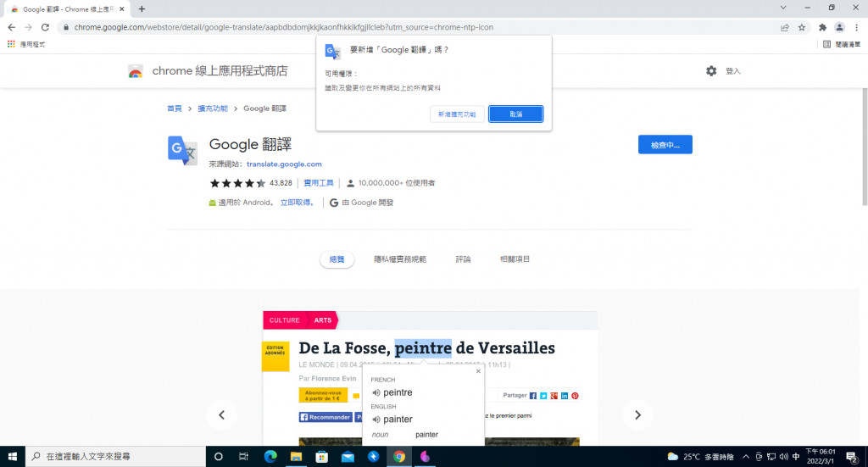Click 實用工具 category link
Image resolution: width=868 pixels, height=467 pixels.
tap(319, 183)
